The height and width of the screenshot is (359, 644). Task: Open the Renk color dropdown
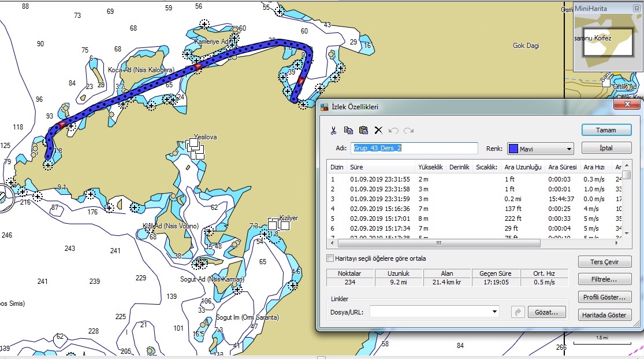click(541, 149)
